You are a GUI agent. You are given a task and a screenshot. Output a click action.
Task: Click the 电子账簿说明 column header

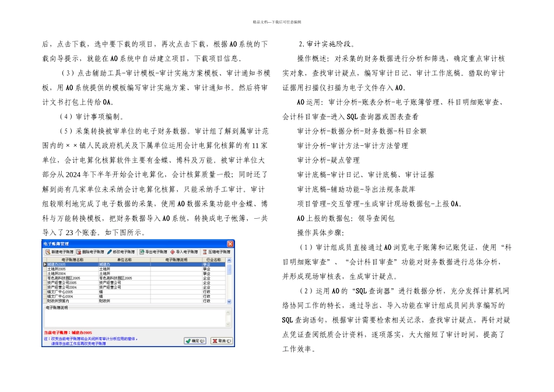(176, 260)
